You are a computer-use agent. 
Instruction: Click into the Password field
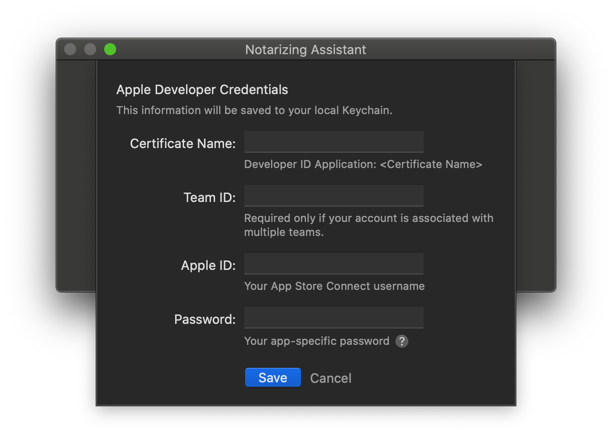(x=334, y=318)
